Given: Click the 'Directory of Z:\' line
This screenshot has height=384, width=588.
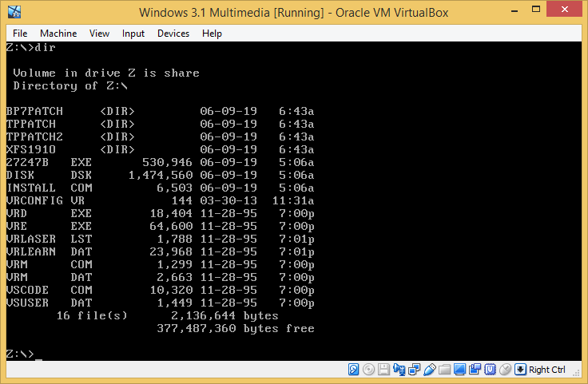Looking at the screenshot, I should [70, 85].
